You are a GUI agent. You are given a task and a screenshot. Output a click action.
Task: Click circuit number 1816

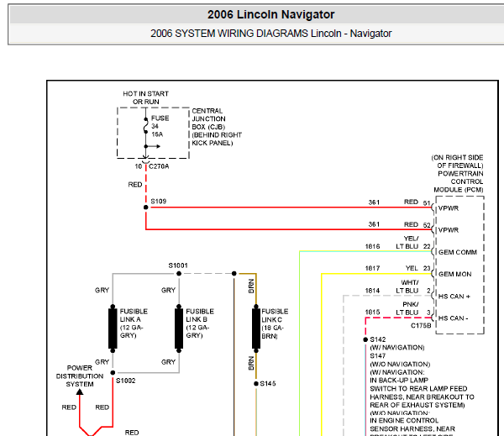[x=372, y=247]
